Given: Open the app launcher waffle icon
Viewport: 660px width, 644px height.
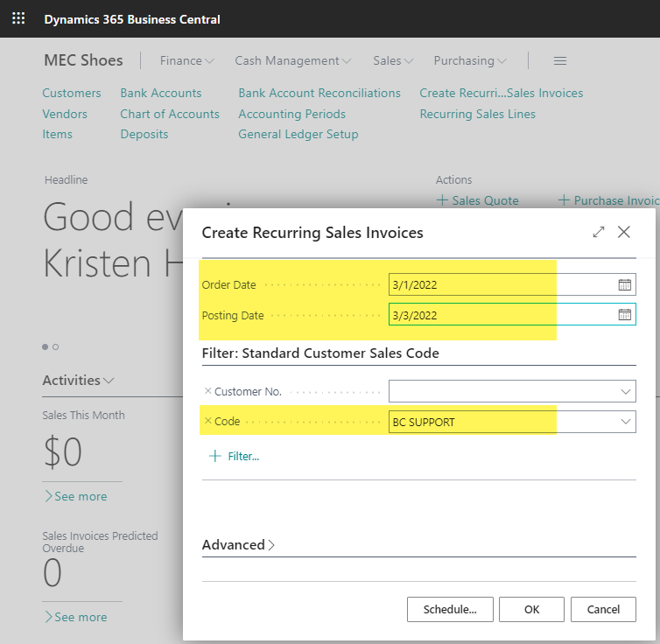Looking at the screenshot, I should coord(18,18).
